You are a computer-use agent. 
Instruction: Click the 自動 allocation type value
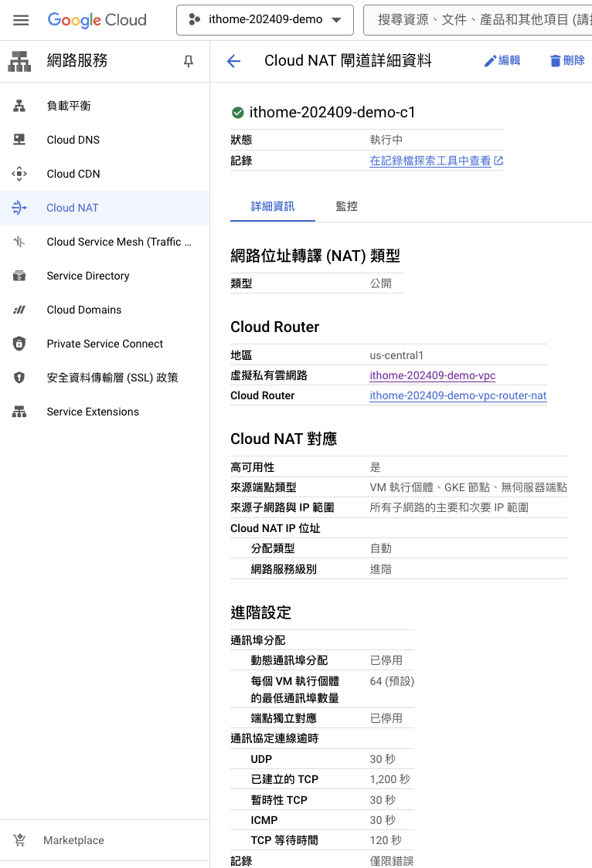coord(380,548)
